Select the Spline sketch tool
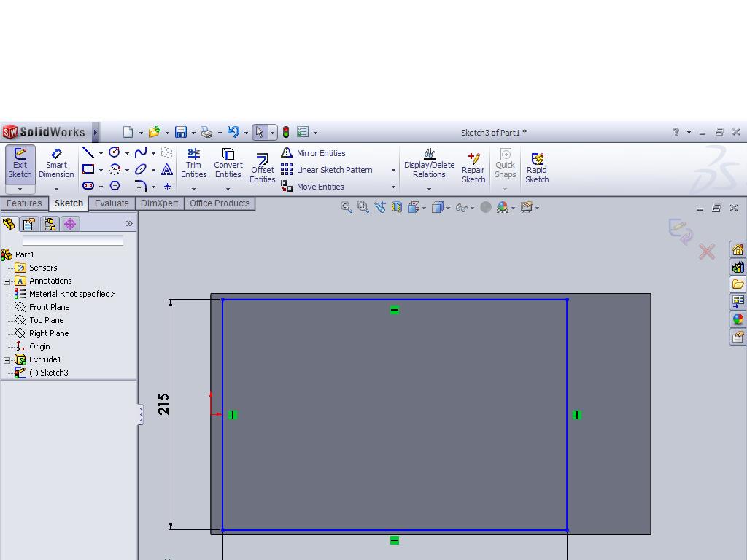This screenshot has height=560, width=747. point(141,152)
